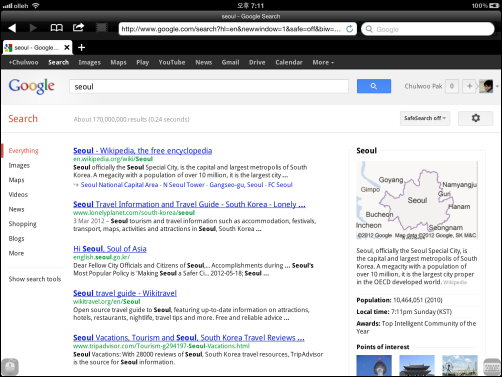Tap the browser forward arrow
Viewport: 502px width, 377px height.
(33, 28)
